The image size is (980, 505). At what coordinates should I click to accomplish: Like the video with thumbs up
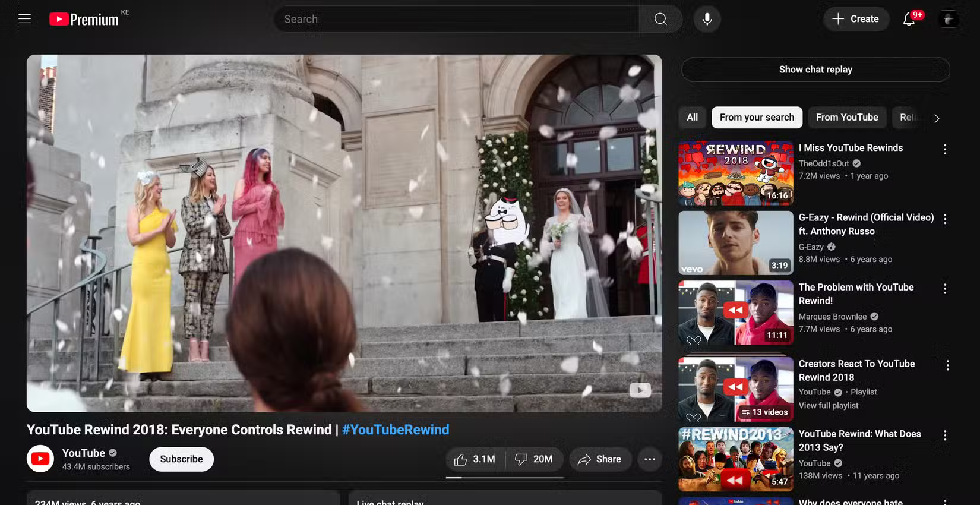(475, 459)
